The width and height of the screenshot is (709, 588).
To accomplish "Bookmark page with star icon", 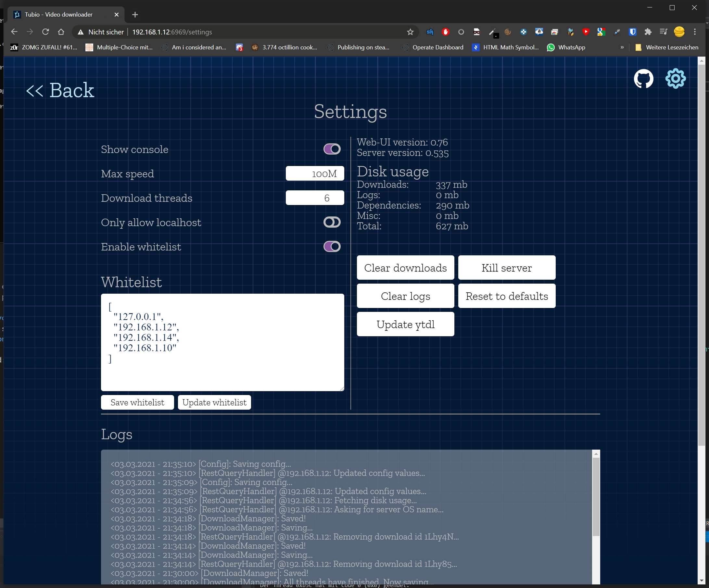I will tap(410, 32).
